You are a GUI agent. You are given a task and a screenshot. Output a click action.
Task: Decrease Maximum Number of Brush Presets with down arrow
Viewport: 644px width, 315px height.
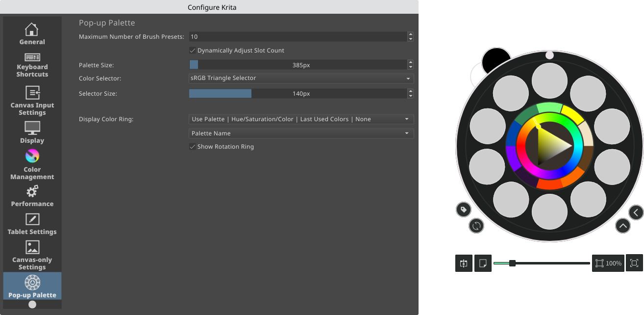tap(411, 39)
